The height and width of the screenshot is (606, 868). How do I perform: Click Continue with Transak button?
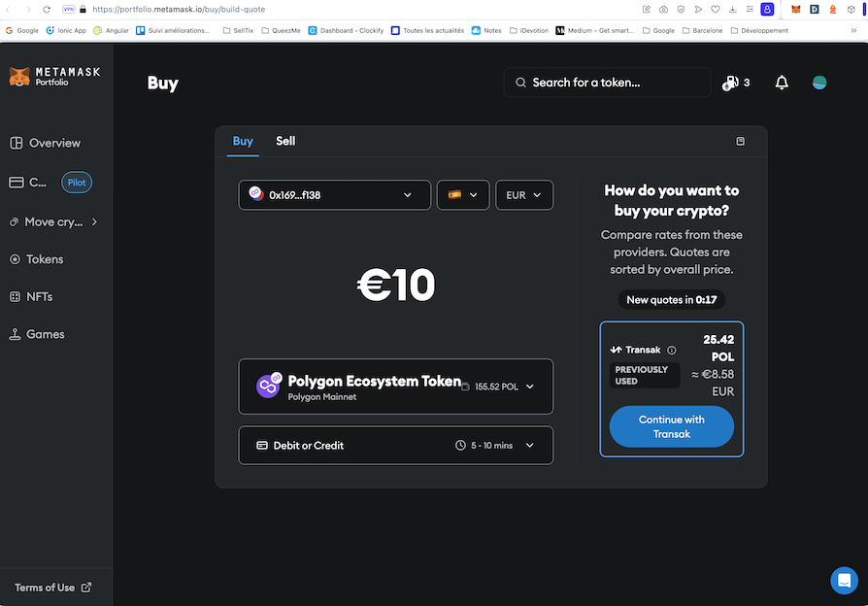[671, 426]
